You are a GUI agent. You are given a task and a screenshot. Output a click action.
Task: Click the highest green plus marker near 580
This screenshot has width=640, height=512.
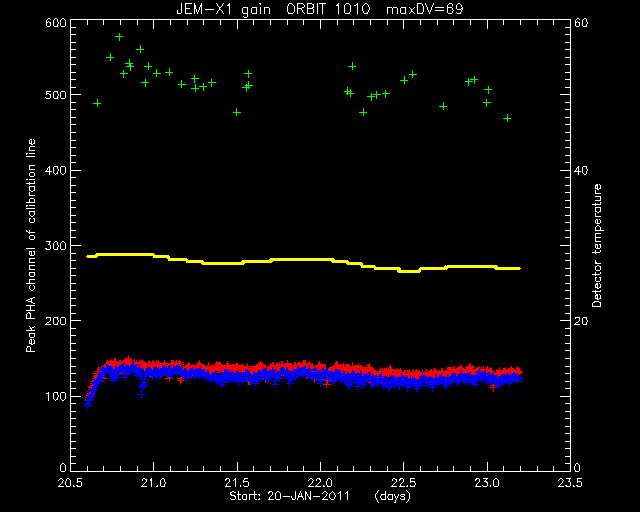point(119,37)
